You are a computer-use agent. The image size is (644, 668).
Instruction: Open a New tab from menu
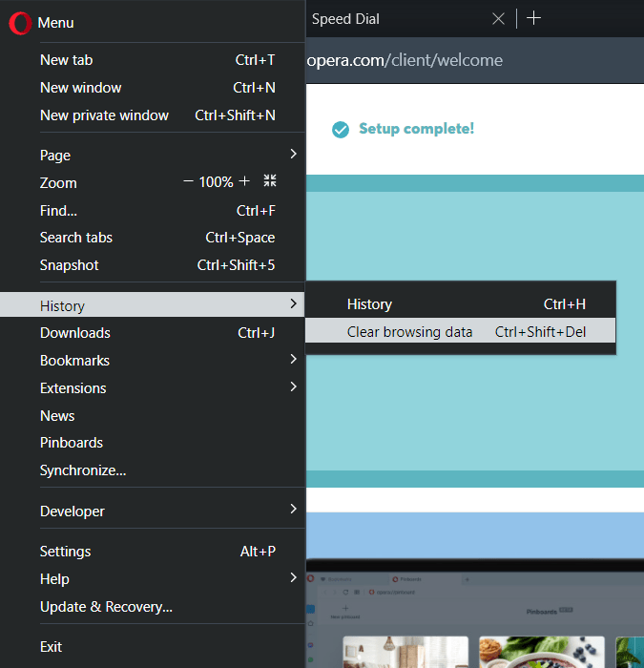[x=153, y=60]
